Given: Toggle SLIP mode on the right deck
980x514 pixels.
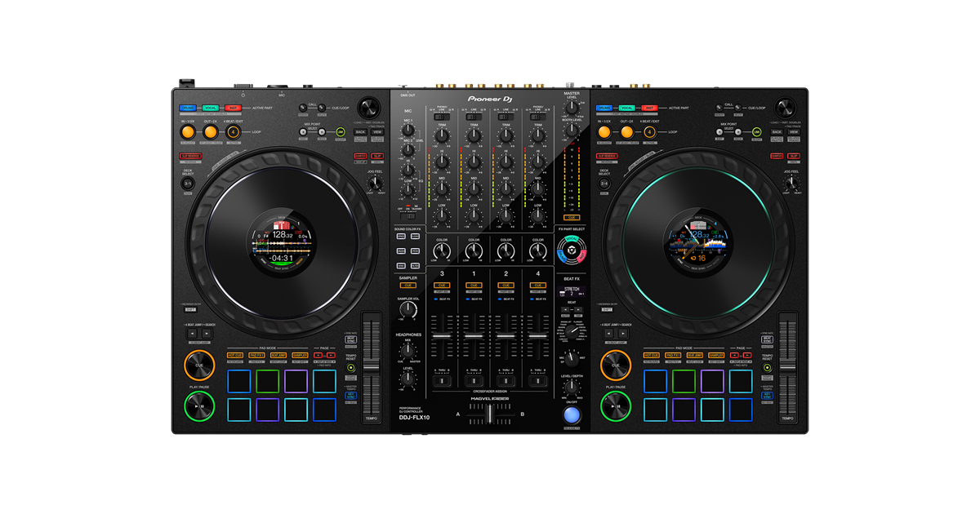Looking at the screenshot, I should [x=794, y=156].
